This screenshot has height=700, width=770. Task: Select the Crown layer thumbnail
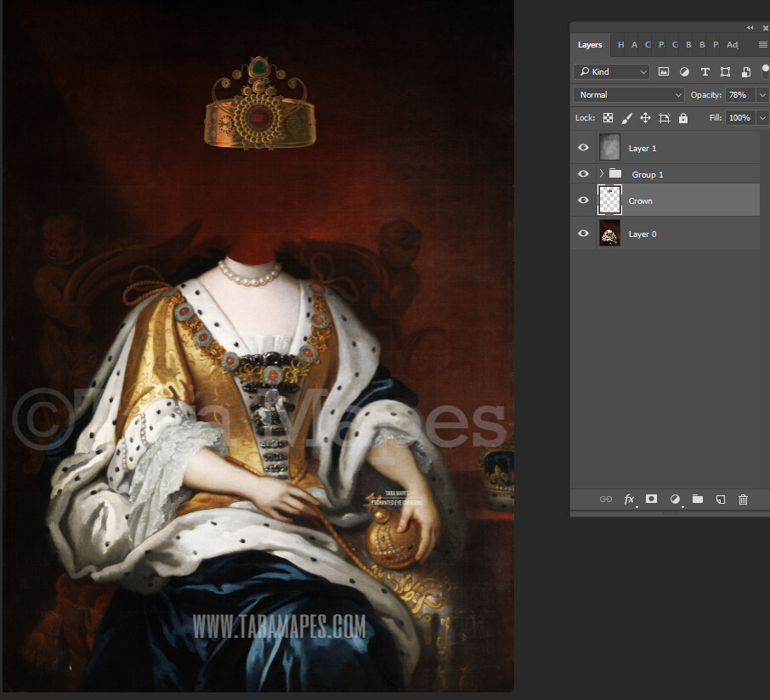[610, 200]
